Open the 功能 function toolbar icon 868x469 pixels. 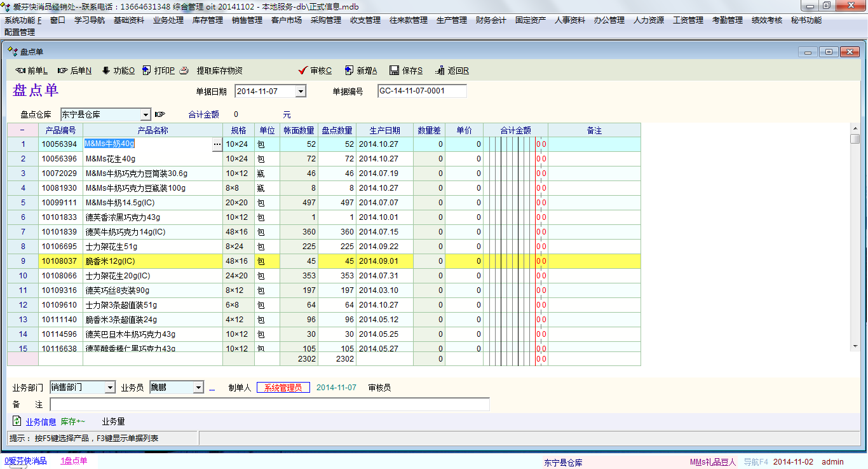(105, 71)
